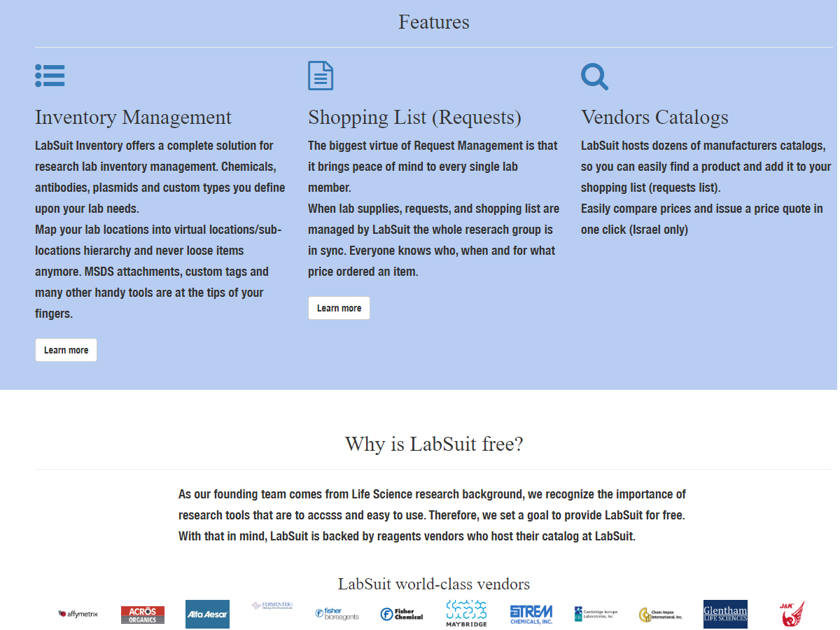Click Learn more under Shopping List
The height and width of the screenshot is (630, 840).
coord(339,308)
